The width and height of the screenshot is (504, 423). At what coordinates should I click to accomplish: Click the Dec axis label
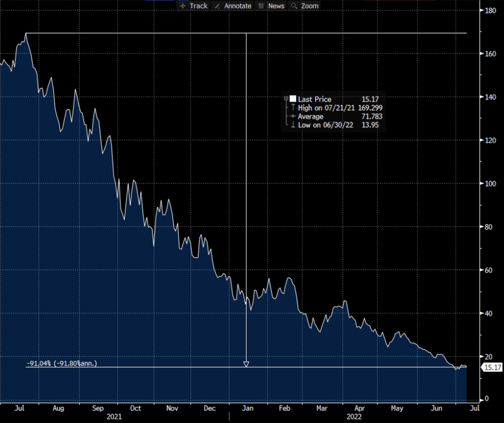pos(210,408)
